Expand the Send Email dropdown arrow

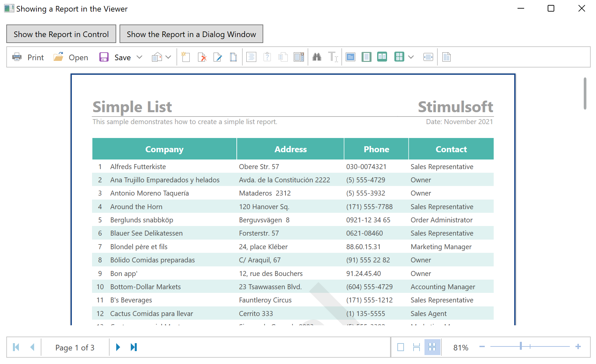click(x=168, y=57)
